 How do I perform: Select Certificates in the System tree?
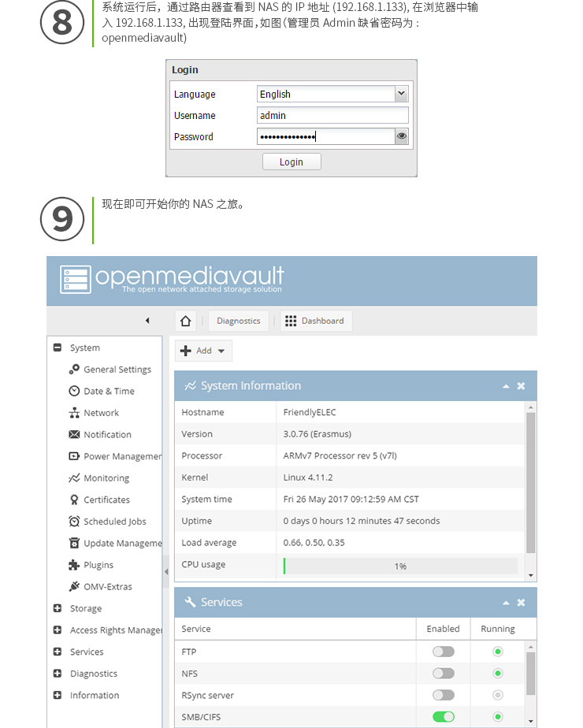tap(107, 500)
